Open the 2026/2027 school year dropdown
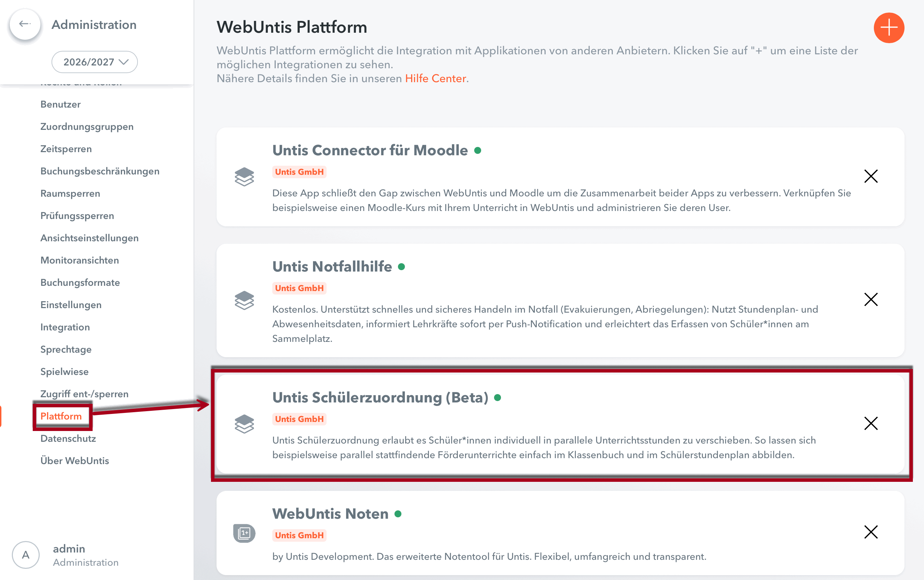Screen dimensions: 924x580 coord(95,62)
